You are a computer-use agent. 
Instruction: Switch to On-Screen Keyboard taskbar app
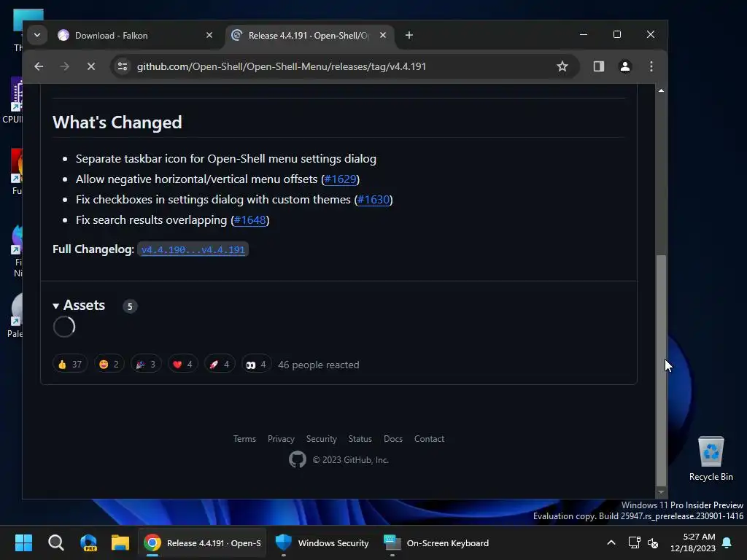437,542
